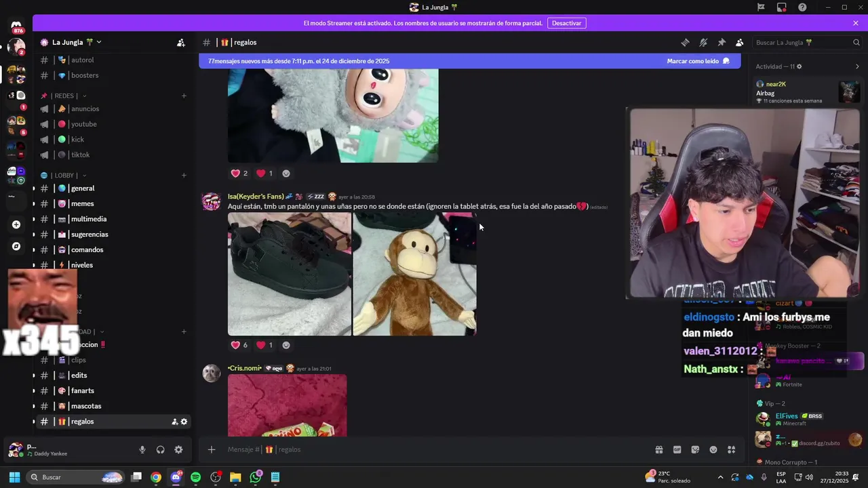868x488 pixels.
Task: Open Spotify from the taskbar
Action: click(x=196, y=477)
